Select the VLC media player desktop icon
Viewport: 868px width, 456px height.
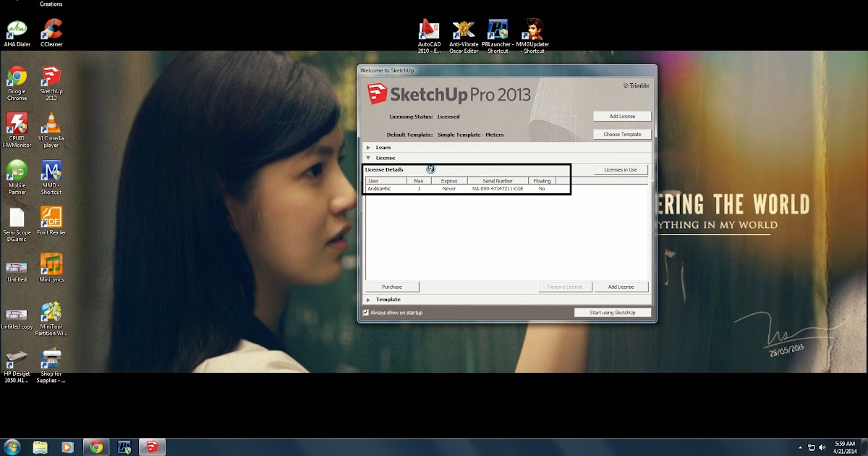[51, 130]
